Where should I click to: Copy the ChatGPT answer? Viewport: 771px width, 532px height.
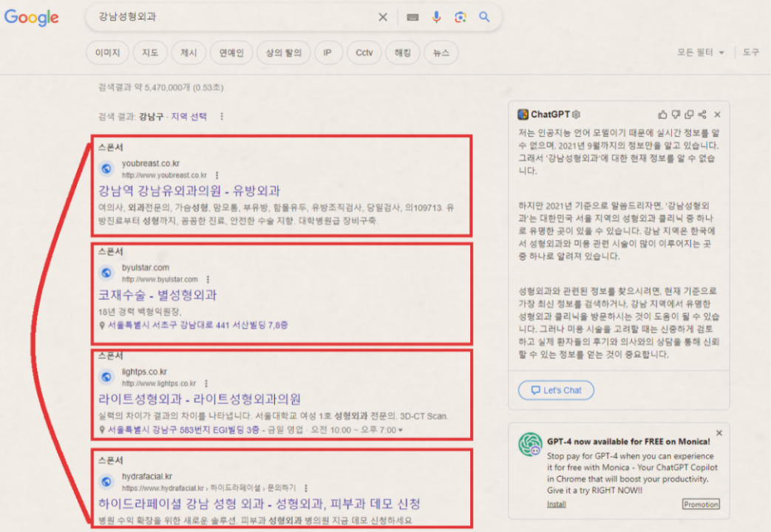pos(689,115)
